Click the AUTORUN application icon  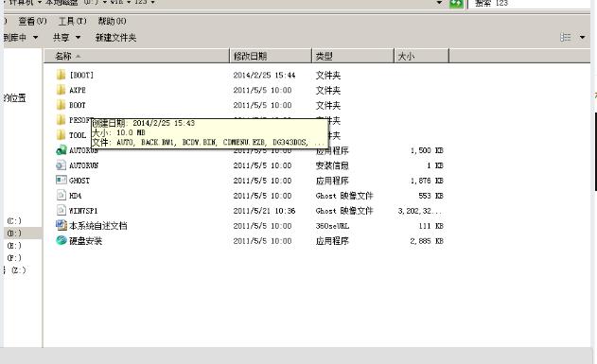click(x=61, y=150)
